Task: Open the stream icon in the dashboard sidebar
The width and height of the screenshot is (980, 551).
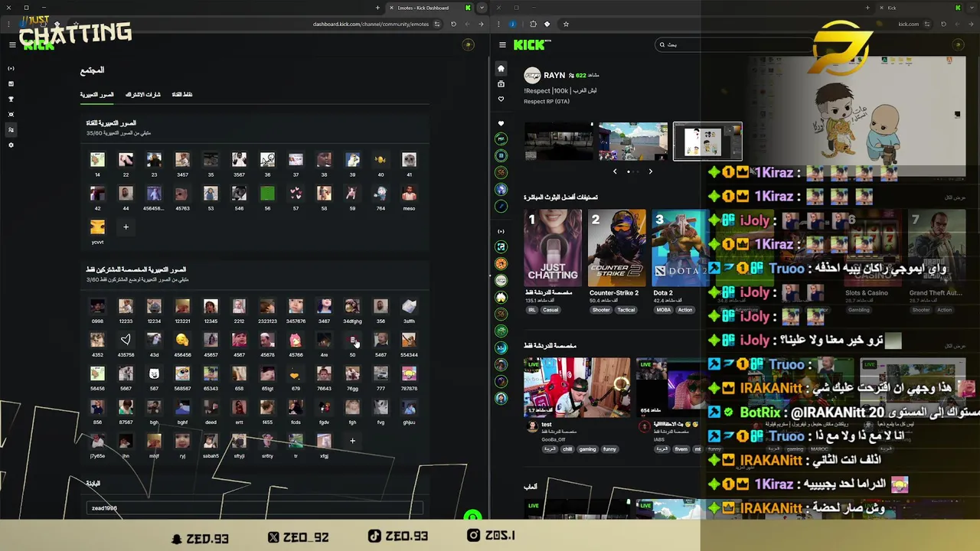Action: (x=11, y=69)
